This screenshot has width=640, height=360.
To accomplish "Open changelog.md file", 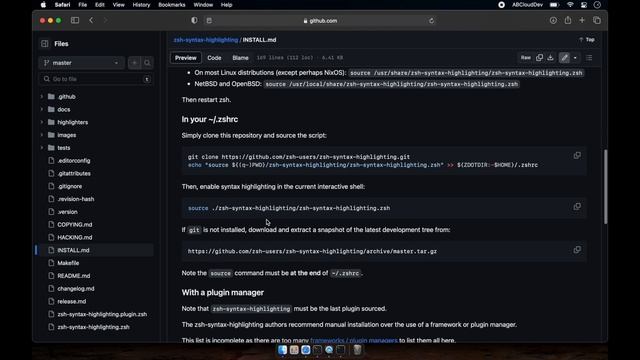I will 76,289.
